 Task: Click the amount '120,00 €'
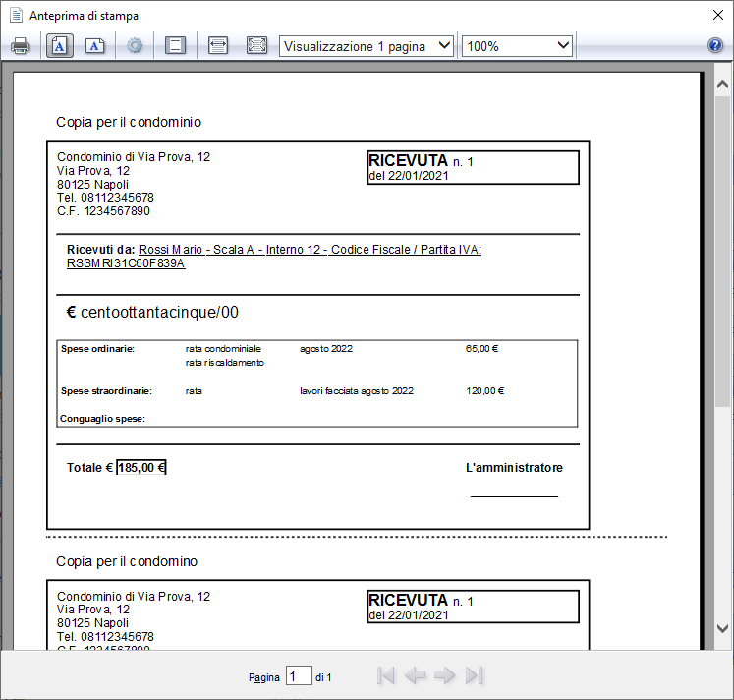[x=485, y=391]
